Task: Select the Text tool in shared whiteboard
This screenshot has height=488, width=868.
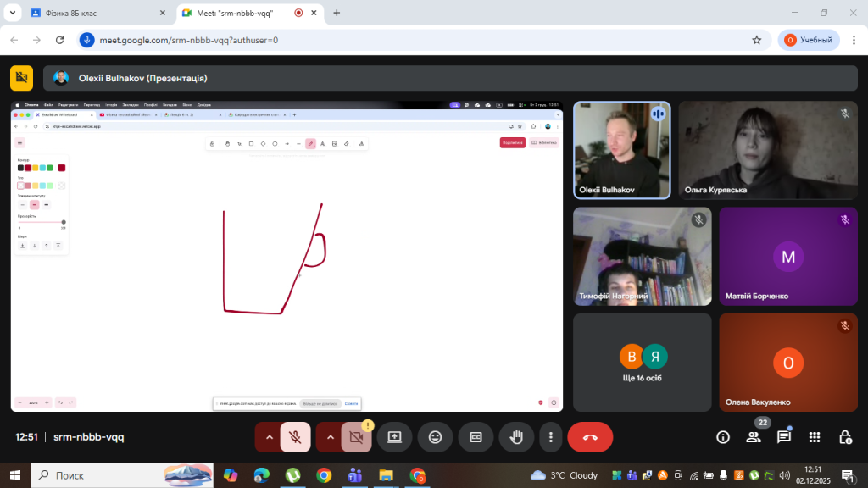Action: (323, 144)
